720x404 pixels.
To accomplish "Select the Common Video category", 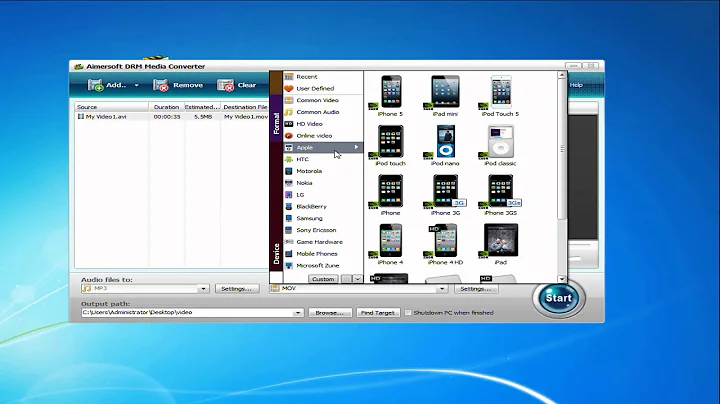I will 323,100.
